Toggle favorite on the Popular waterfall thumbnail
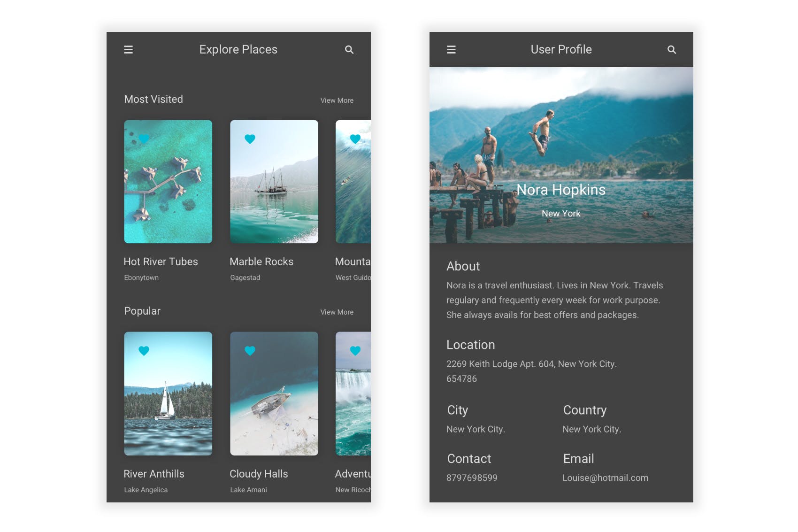This screenshot has height=532, width=798. 355,350
